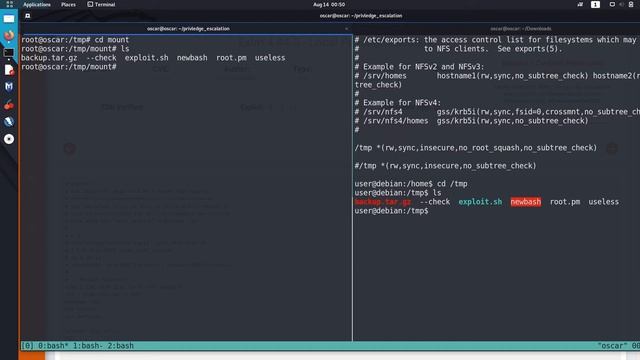The image size is (640, 360).
Task: Click the workspace indicator showing 1
Action: 595,4
